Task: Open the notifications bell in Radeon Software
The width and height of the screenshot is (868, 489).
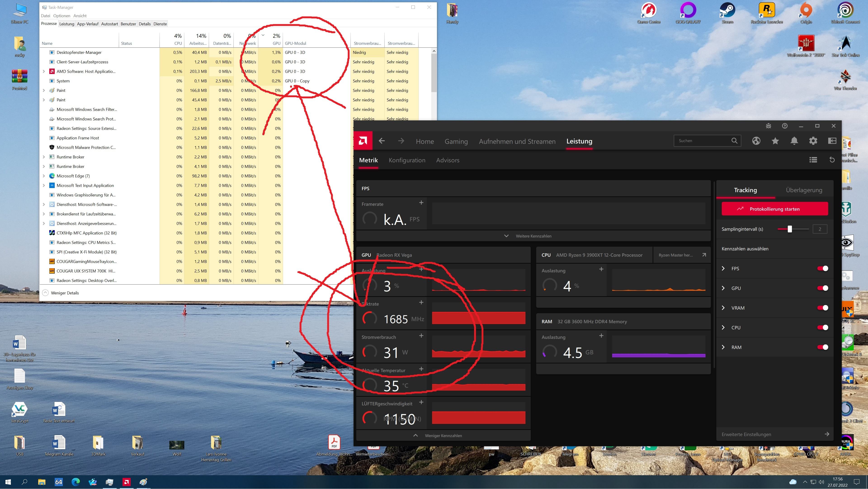Action: [794, 141]
